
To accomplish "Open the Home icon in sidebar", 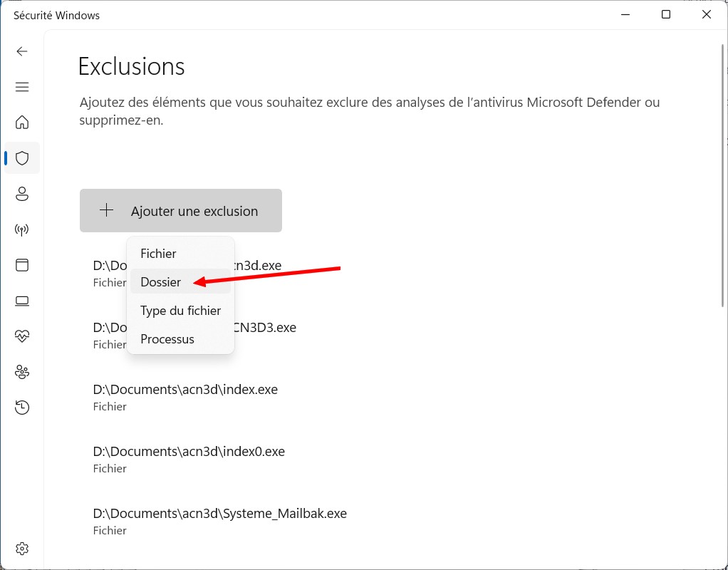I will [x=22, y=123].
